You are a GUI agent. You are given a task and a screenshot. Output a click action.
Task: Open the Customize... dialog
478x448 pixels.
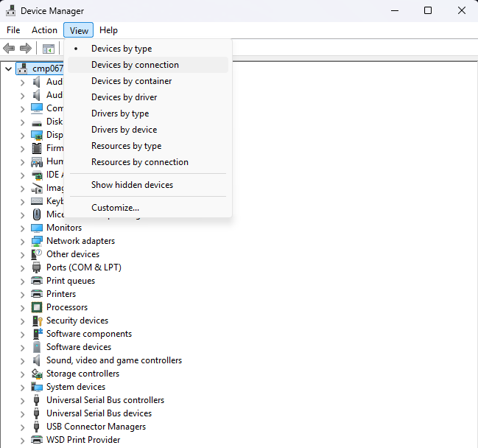tap(148, 208)
